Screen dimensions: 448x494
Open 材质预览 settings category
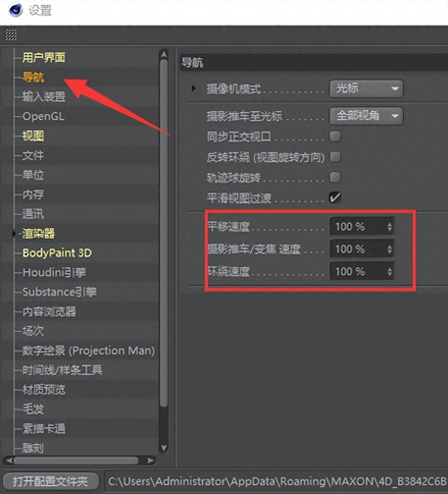pos(43,390)
